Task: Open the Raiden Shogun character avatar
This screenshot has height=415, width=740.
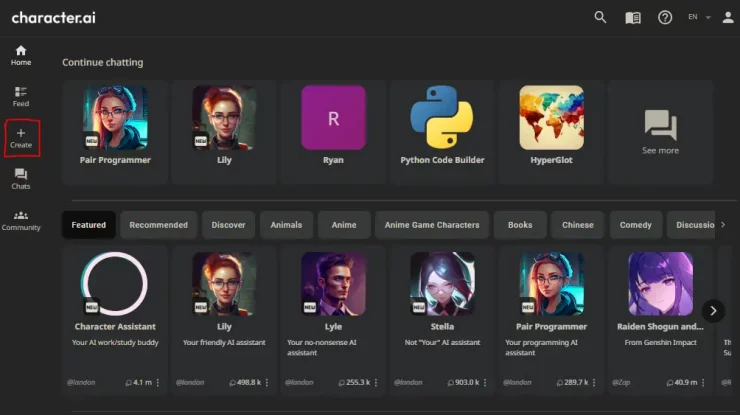Action: 660,284
